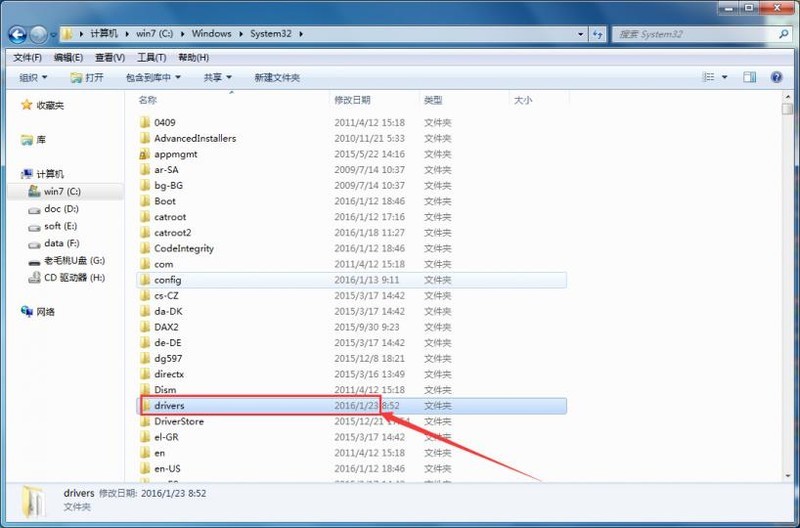Click Windows in the address breadcrumb
This screenshot has width=800, height=528.
(211, 34)
